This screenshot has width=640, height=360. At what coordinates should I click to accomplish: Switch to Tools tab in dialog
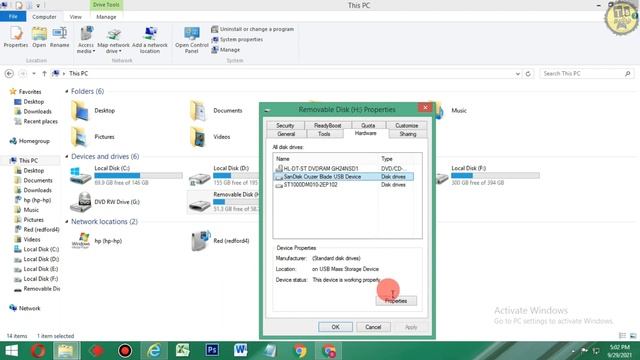pyautogui.click(x=324, y=134)
